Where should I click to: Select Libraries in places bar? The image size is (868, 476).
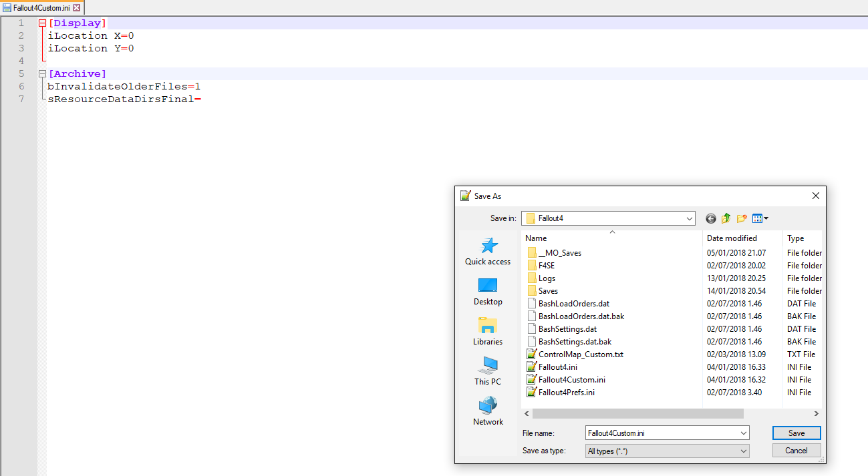(488, 332)
